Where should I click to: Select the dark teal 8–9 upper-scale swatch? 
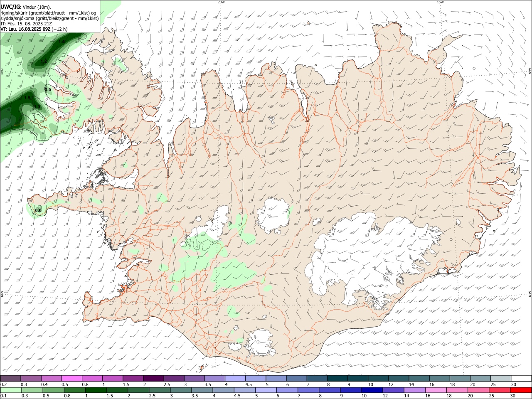pyautogui.click(x=337, y=378)
